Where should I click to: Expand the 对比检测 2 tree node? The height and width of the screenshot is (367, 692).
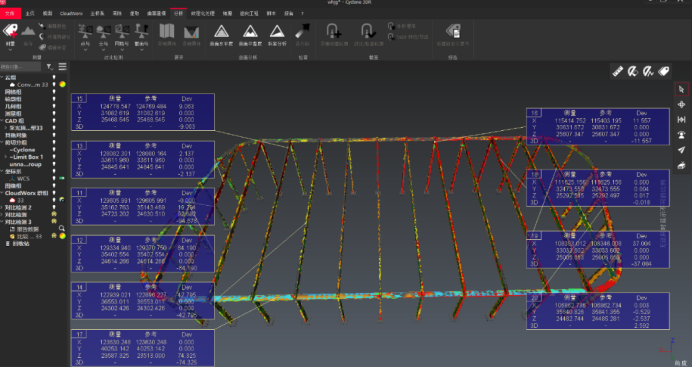click(2, 207)
